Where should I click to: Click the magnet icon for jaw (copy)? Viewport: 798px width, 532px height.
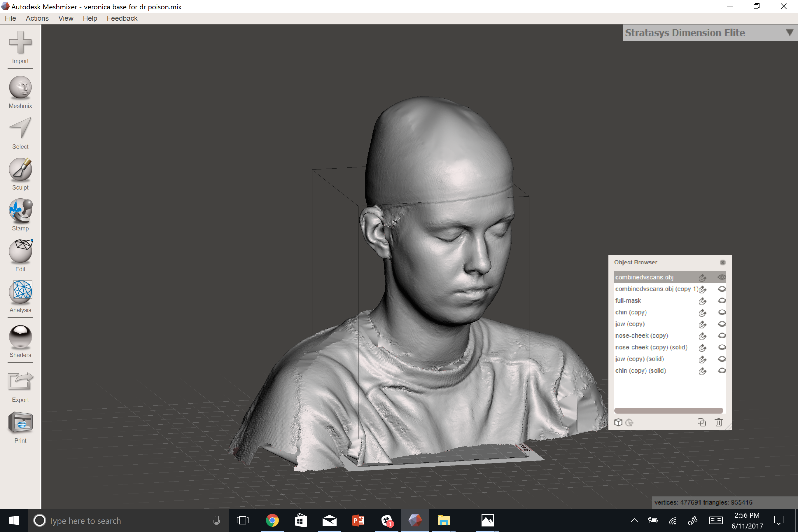point(702,324)
